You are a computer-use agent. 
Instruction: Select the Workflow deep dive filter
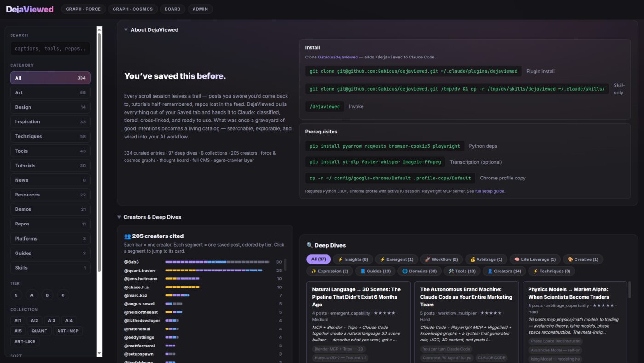[441, 259]
